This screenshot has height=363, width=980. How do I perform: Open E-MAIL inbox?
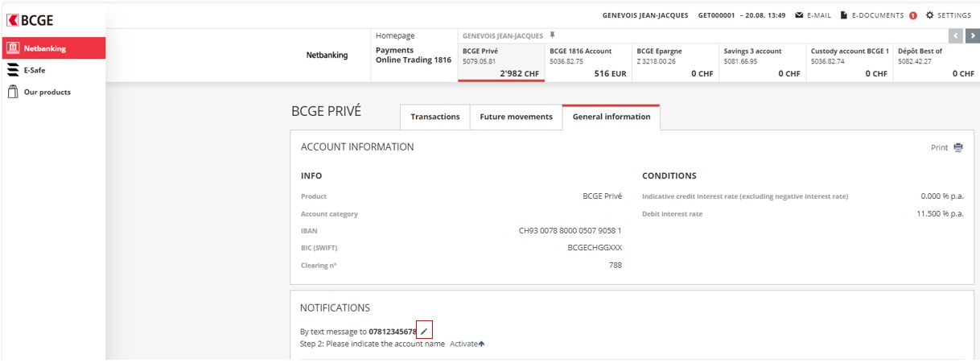[x=818, y=15]
